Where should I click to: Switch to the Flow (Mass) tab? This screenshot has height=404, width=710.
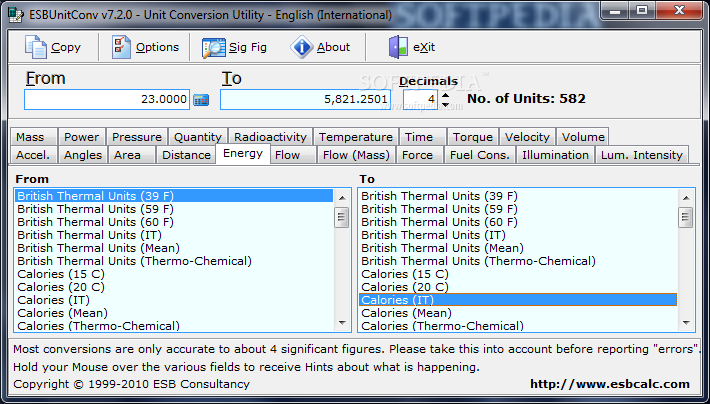[x=356, y=155]
